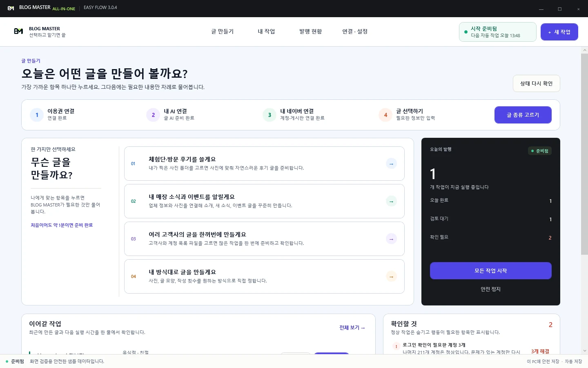This screenshot has height=368, width=588.
Task: Open the 전체 보기 link
Action: 352,328
